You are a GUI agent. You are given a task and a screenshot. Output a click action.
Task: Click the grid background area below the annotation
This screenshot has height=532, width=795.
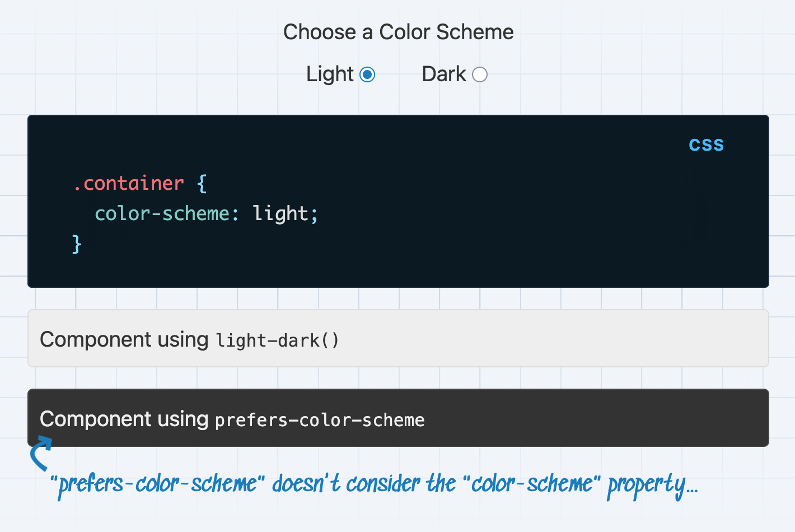(392, 518)
